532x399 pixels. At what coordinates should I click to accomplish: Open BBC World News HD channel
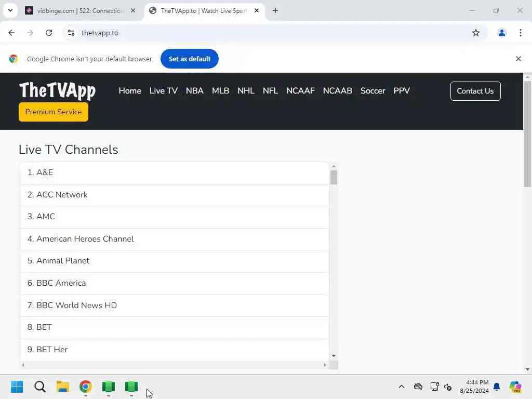(174, 305)
